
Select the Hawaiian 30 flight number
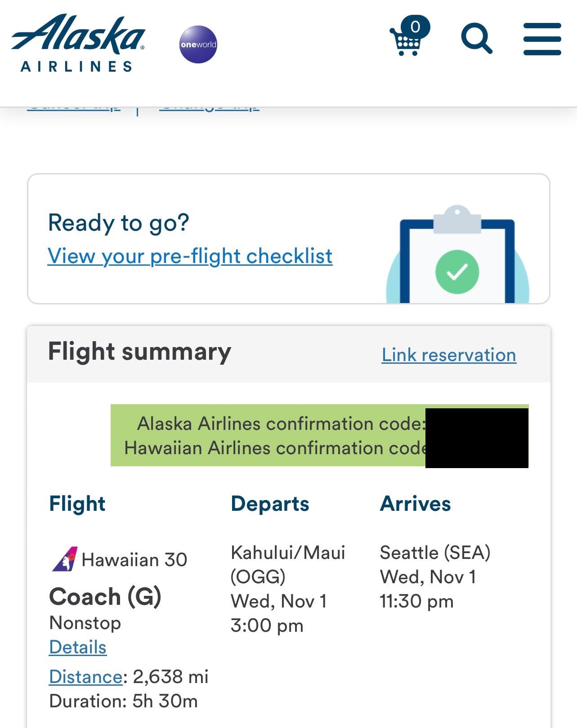tap(134, 560)
